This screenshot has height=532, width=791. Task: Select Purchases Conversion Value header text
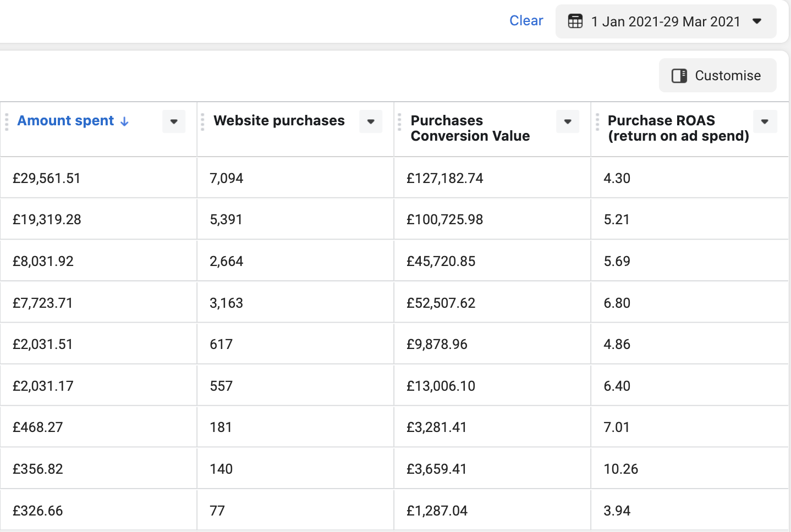pos(470,128)
